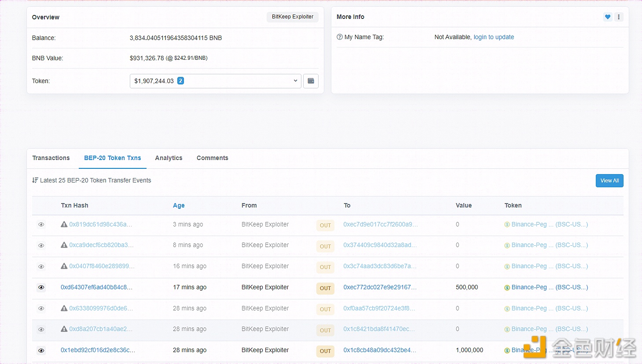Switch to the Transactions tab
Image resolution: width=642 pixels, height=364 pixels.
pyautogui.click(x=51, y=158)
